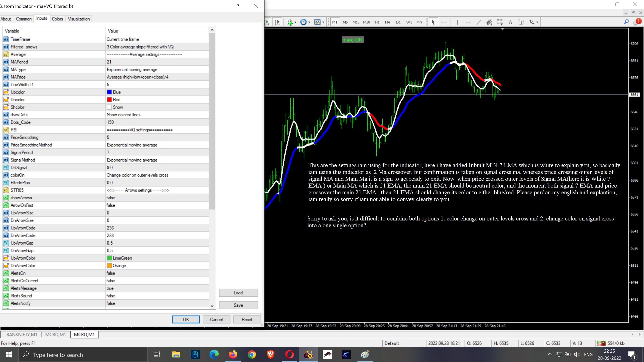This screenshot has height=362, width=644.
Task: Activate the equidistant channel tool
Action: click(489, 22)
